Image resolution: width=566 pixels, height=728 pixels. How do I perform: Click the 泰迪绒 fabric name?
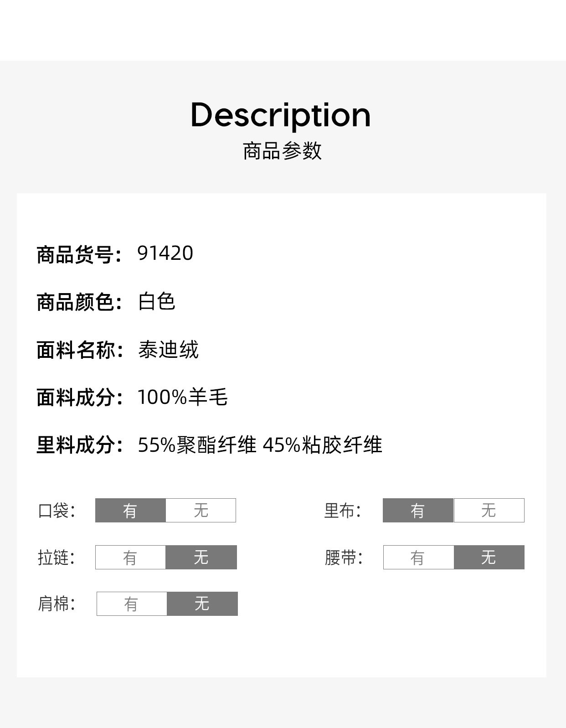pos(168,350)
